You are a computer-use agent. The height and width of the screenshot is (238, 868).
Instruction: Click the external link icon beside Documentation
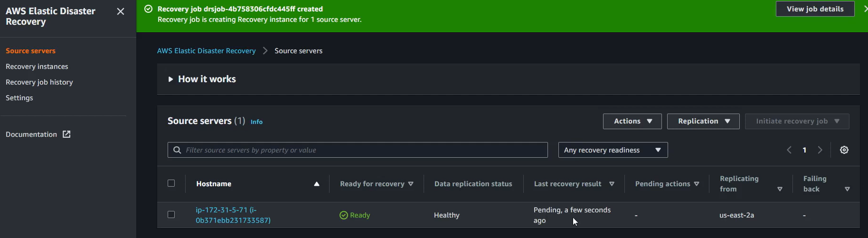[66, 134]
